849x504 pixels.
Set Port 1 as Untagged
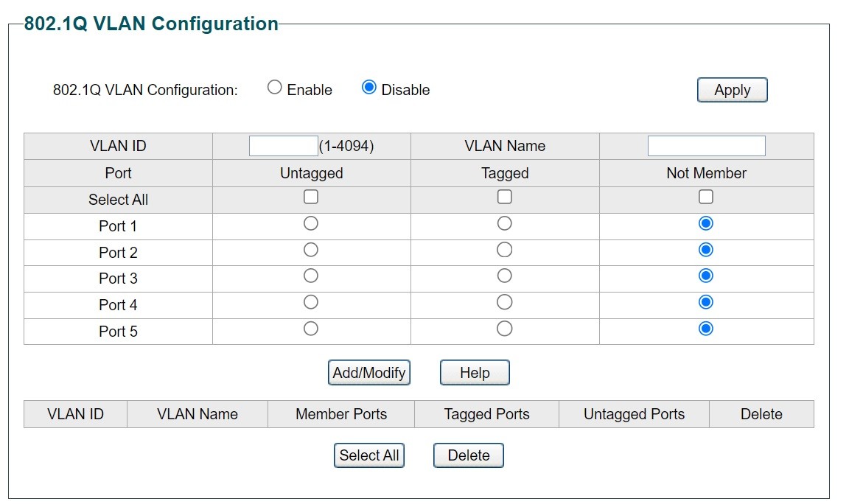pos(311,223)
